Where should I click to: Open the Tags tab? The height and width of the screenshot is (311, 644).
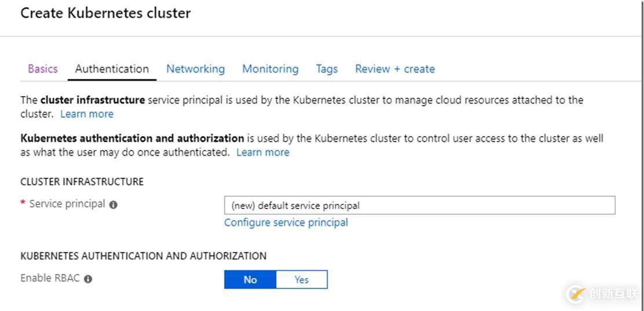[x=327, y=69]
